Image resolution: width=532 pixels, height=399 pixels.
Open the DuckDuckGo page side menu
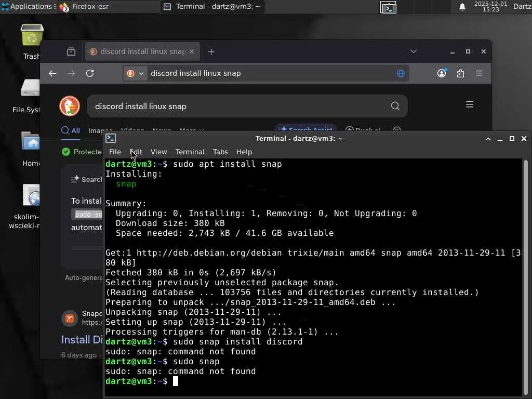(x=470, y=104)
